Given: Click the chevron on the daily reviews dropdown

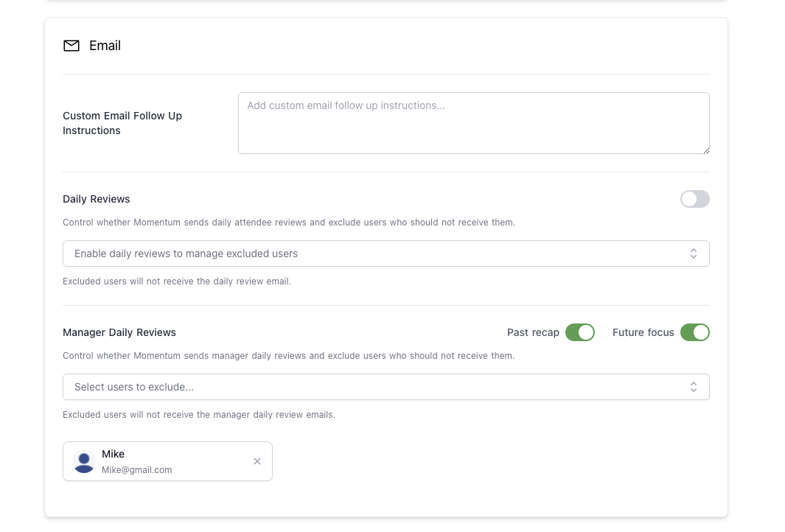Looking at the screenshot, I should [694, 253].
